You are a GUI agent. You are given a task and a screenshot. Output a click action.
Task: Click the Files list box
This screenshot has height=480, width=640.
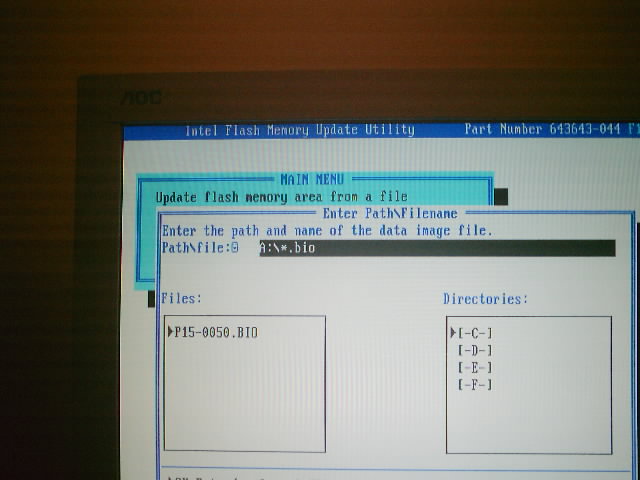[245, 384]
